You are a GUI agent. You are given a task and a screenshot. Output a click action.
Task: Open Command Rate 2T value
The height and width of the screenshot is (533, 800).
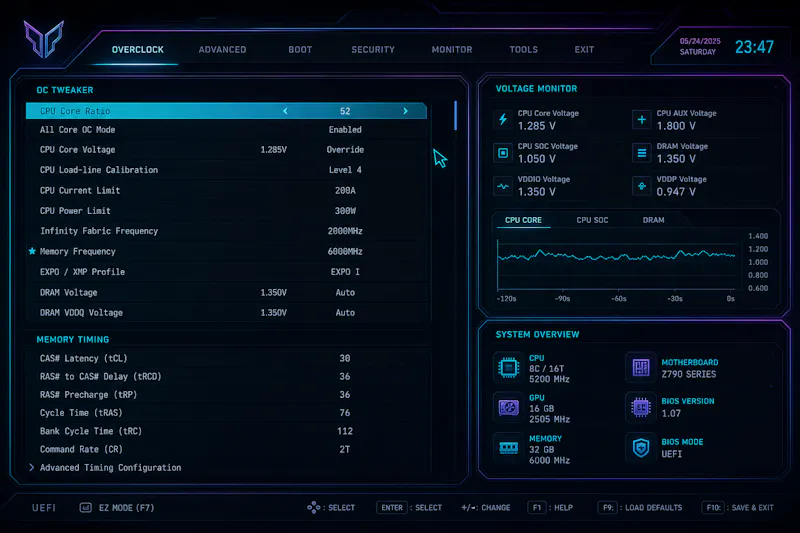pos(345,449)
